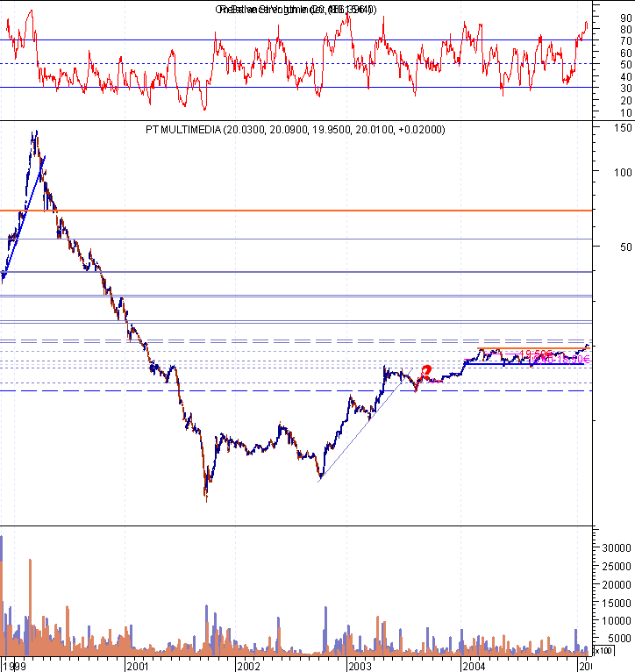Click the 15000 volume axis label
Screen dimensions: 635x672
(617, 604)
